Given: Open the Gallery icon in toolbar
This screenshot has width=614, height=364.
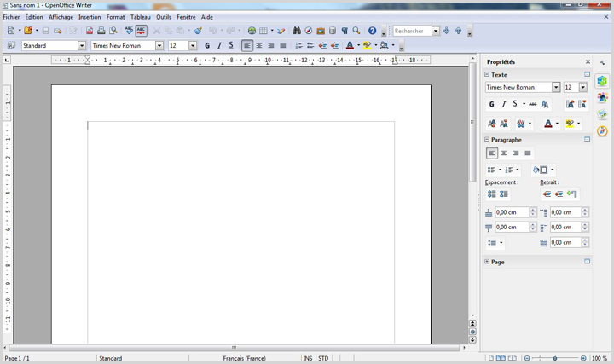Looking at the screenshot, I should coord(321,31).
